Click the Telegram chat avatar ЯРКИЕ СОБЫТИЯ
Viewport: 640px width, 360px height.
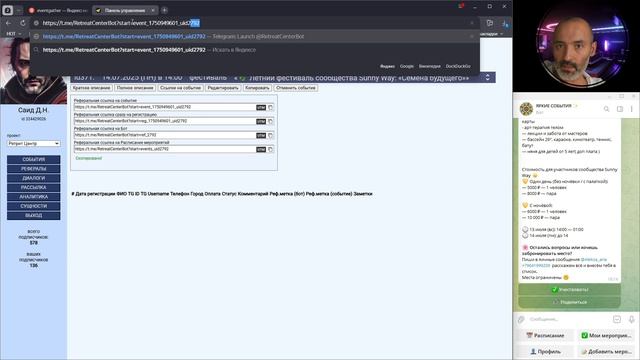point(526,109)
